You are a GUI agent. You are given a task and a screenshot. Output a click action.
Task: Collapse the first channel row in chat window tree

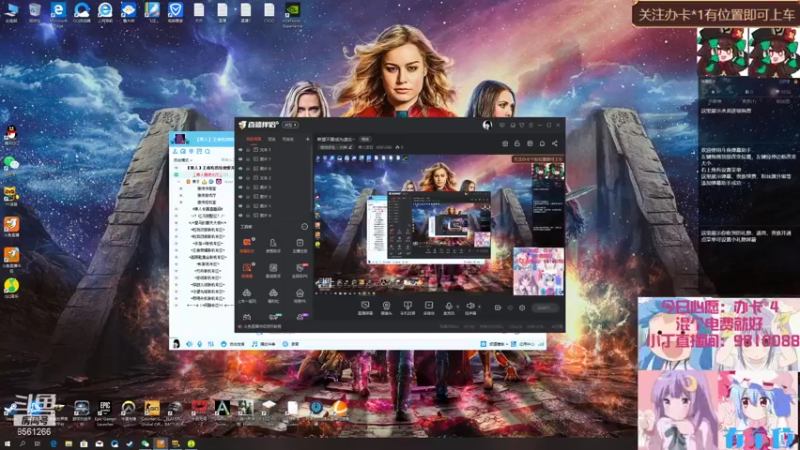pyautogui.click(x=177, y=167)
